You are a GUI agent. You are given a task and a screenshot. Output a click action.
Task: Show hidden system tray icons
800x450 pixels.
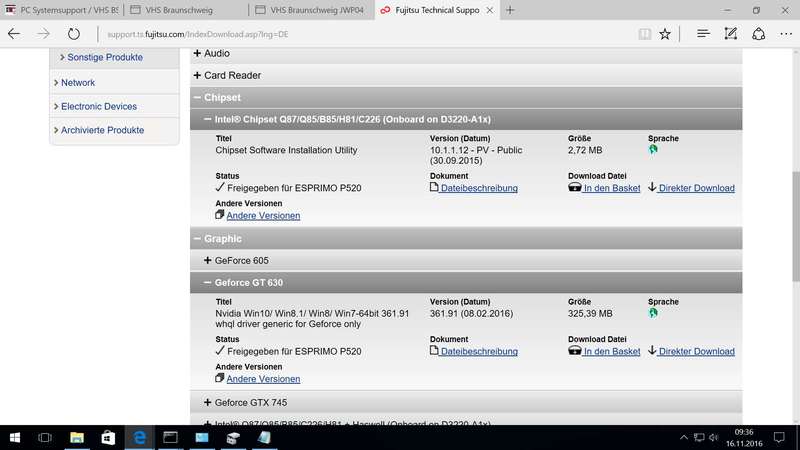point(684,437)
